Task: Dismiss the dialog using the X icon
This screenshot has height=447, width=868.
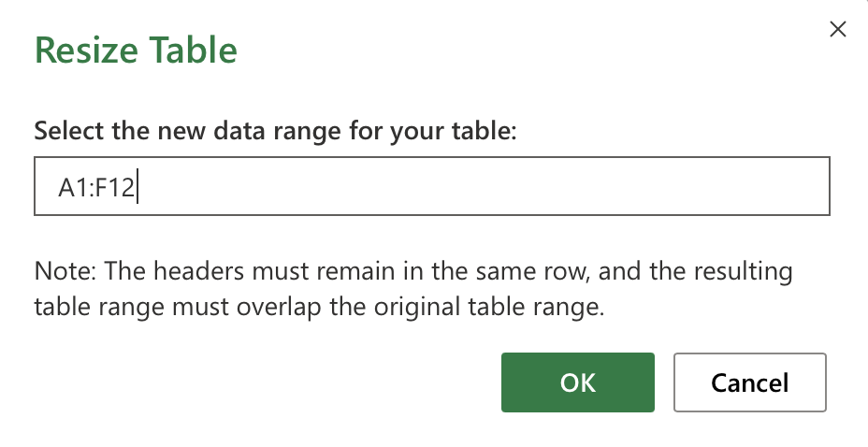Action: [x=838, y=30]
